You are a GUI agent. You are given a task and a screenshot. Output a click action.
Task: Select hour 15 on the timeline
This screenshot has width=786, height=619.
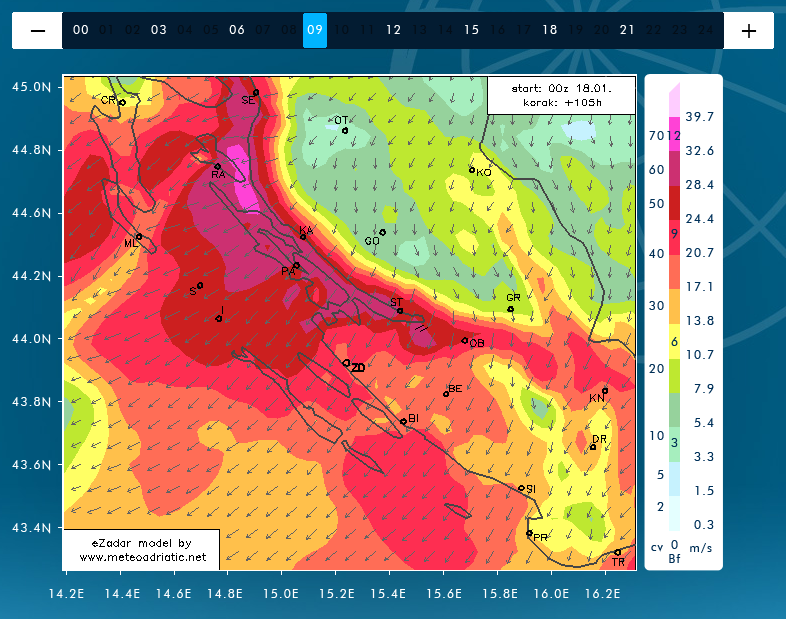[x=471, y=30]
